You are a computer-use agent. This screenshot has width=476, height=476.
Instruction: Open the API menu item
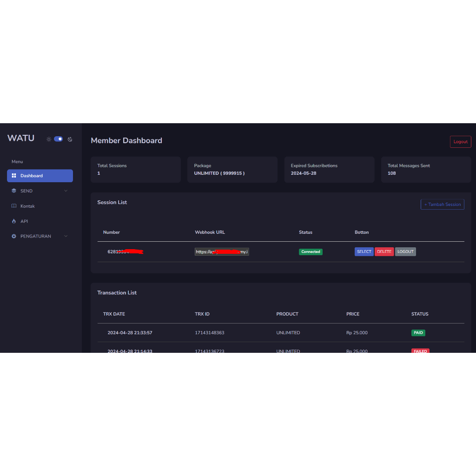[x=24, y=221]
